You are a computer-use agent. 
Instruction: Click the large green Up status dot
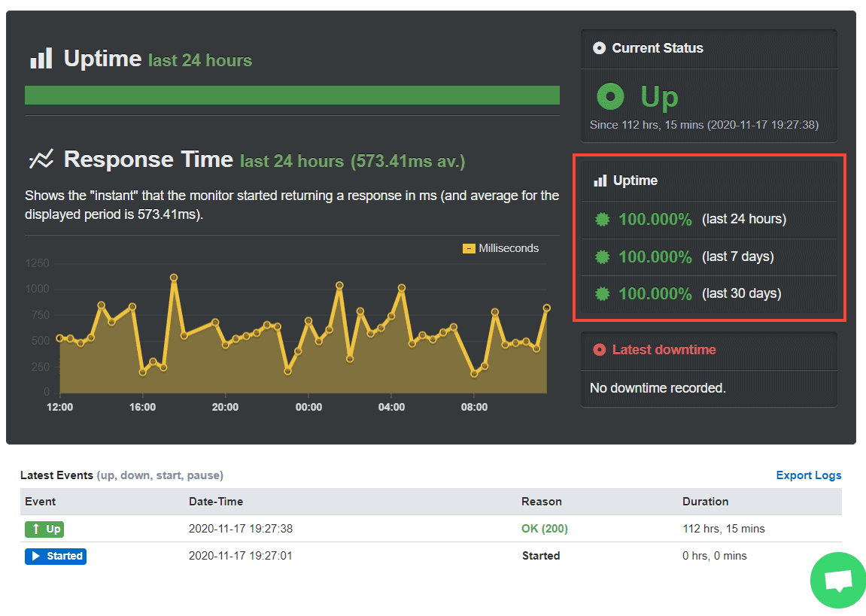click(x=610, y=96)
